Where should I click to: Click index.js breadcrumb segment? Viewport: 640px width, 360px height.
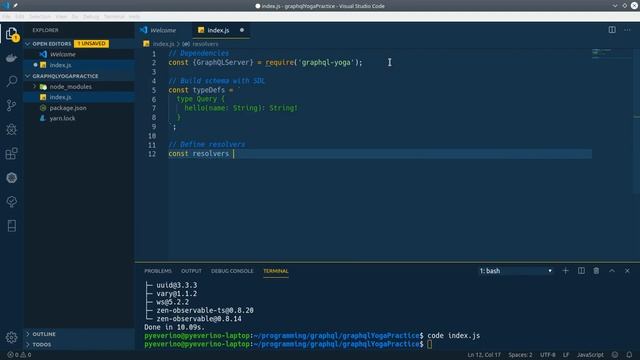click(163, 44)
